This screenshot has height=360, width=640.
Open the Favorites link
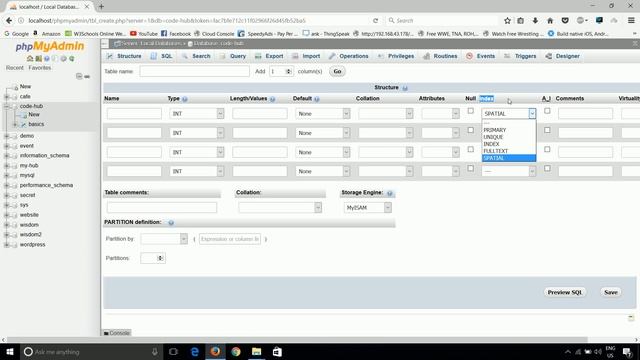[x=40, y=68]
